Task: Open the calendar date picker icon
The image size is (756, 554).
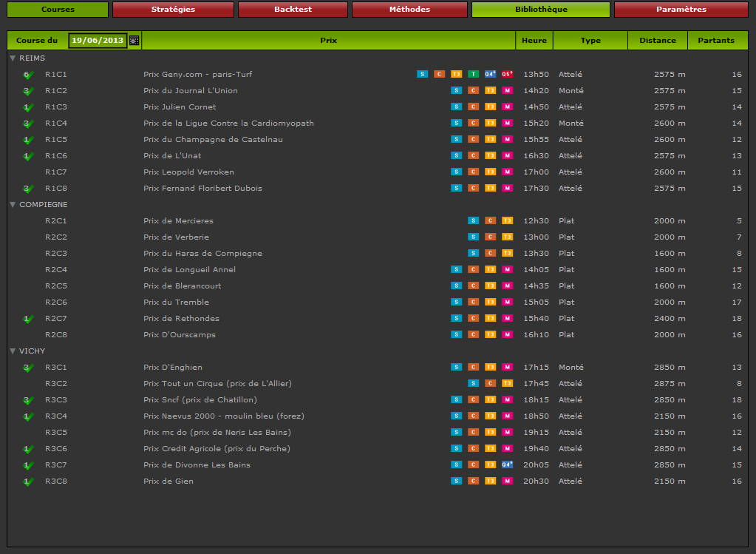Action: click(x=134, y=41)
